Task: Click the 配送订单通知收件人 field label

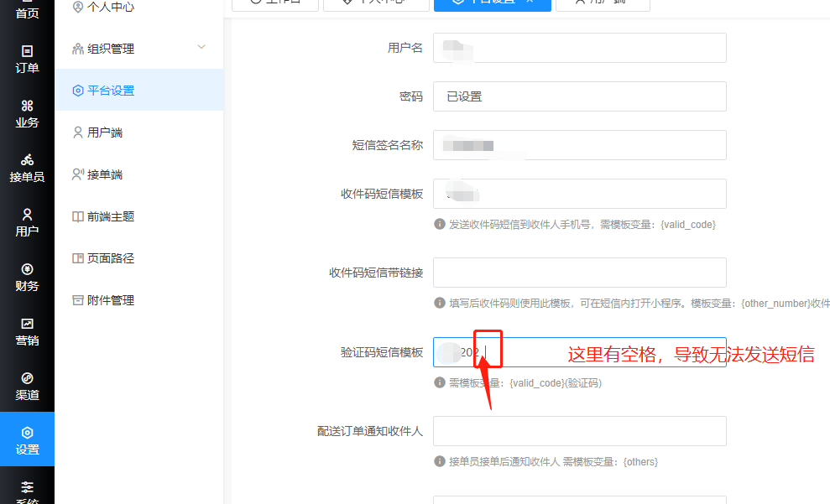Action: click(370, 432)
